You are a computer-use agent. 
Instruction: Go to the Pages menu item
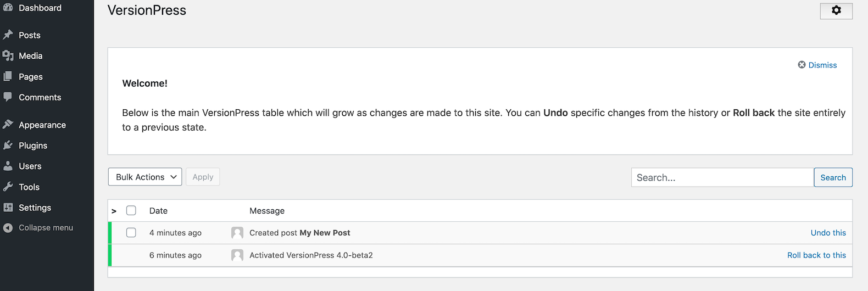pyautogui.click(x=31, y=76)
